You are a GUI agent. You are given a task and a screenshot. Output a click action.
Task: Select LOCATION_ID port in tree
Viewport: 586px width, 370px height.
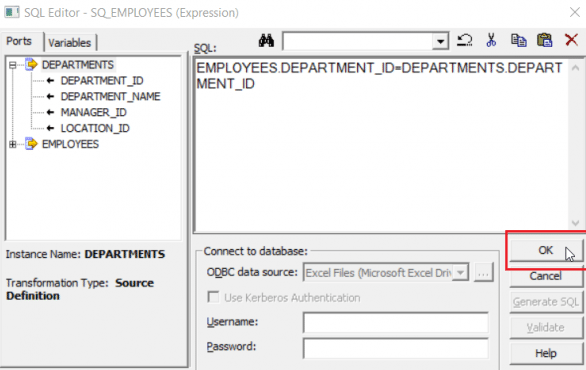pyautogui.click(x=95, y=128)
